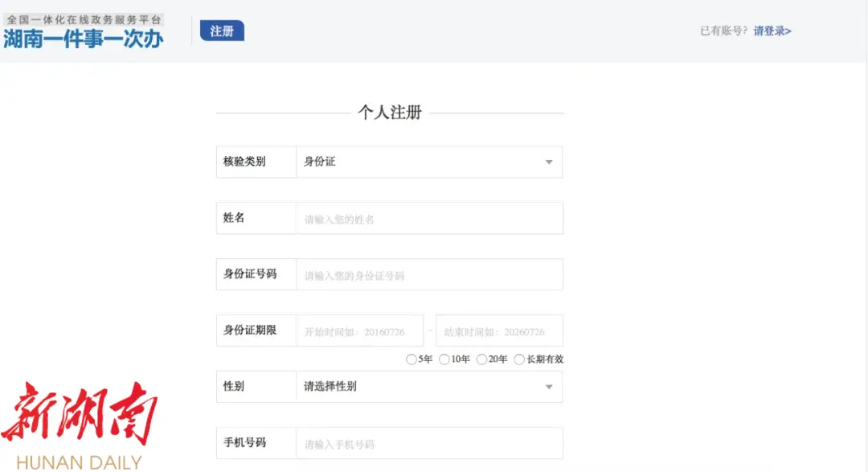Focus the 请输入手机号码 phone input
This screenshot has width=868, height=472.
click(x=429, y=444)
